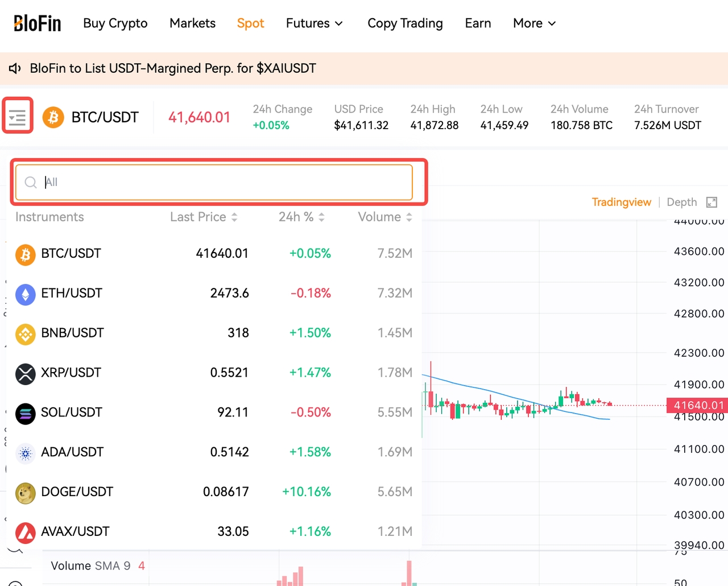This screenshot has height=586, width=728.
Task: Switch to Depth chart view
Action: 682,202
